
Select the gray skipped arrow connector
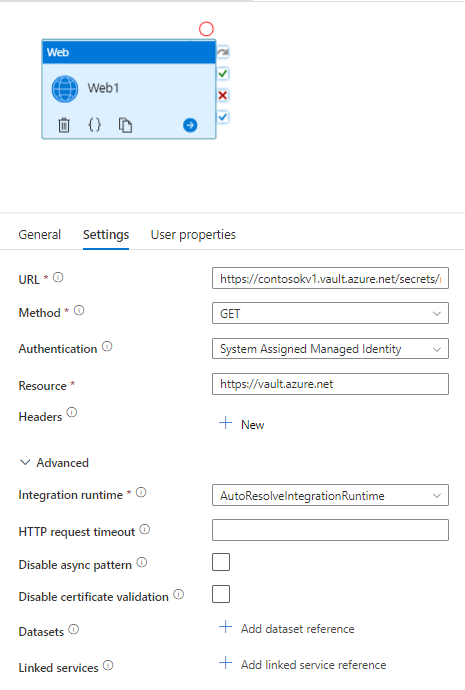tap(223, 52)
